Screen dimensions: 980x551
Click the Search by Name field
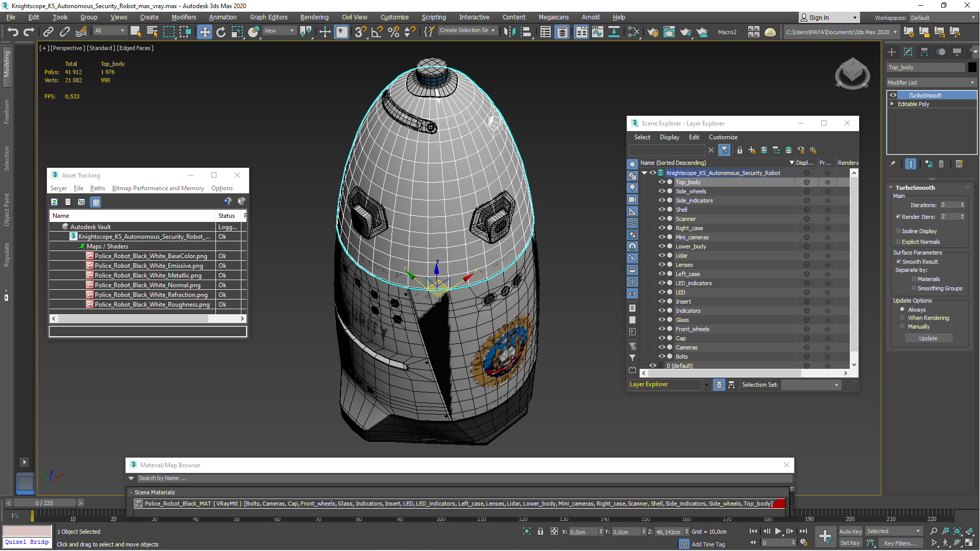464,479
